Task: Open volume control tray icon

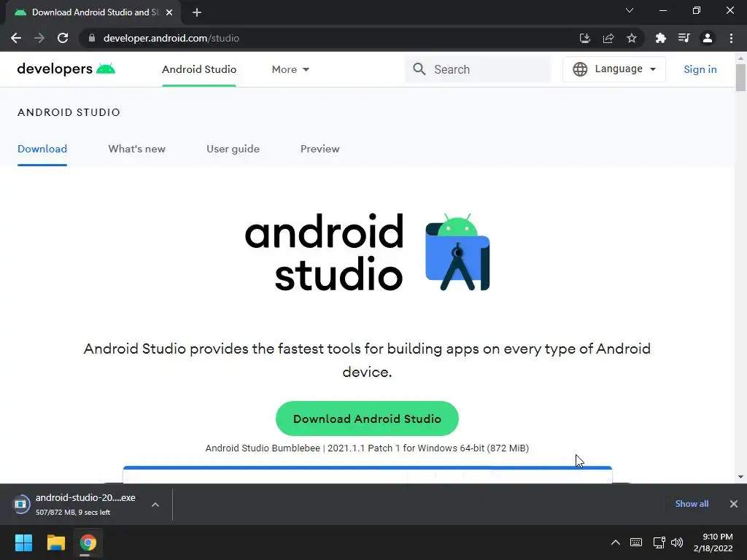Action: 677,542
